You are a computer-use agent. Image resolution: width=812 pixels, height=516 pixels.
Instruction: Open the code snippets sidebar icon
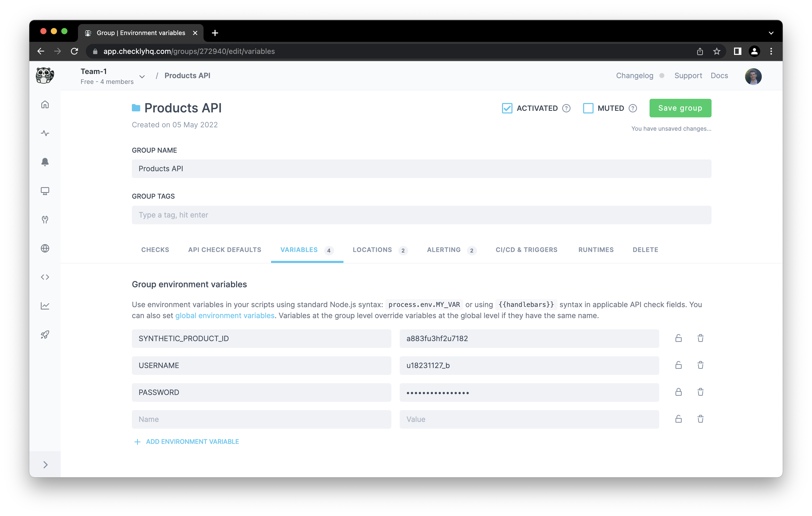pos(45,277)
